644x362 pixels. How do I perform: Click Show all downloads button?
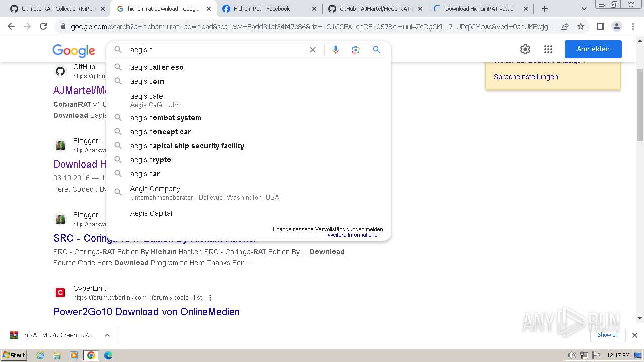click(607, 335)
